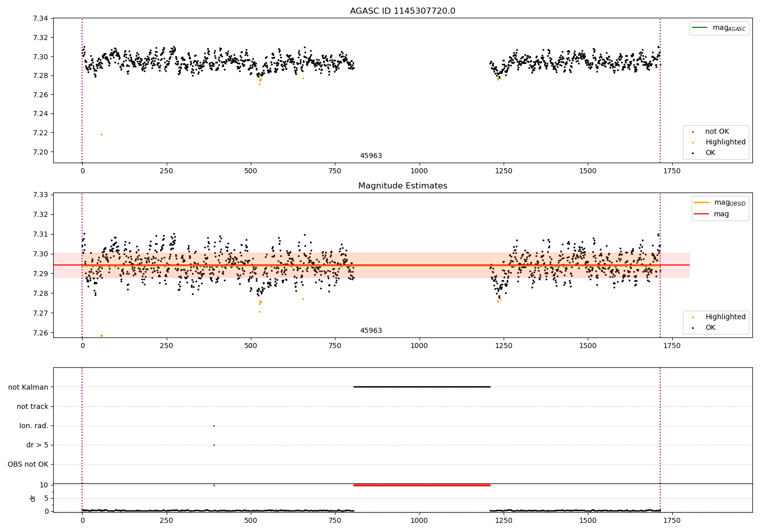Click "OK" in the top plot legend
This screenshot has width=760, height=532.
[710, 153]
